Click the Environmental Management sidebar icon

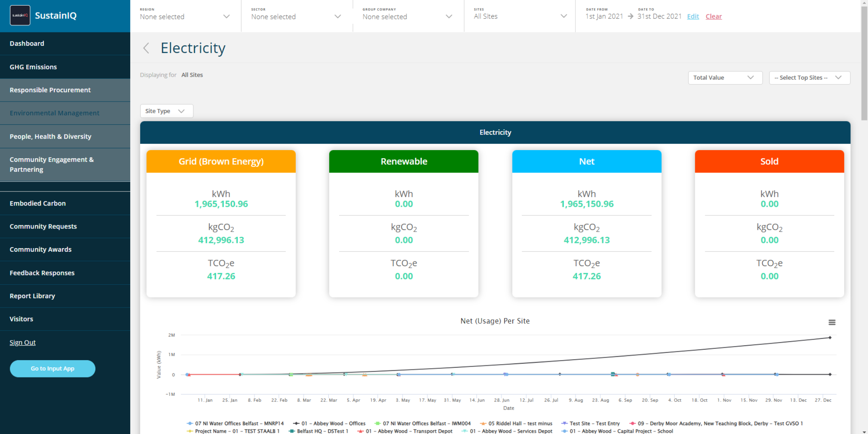[x=54, y=113]
